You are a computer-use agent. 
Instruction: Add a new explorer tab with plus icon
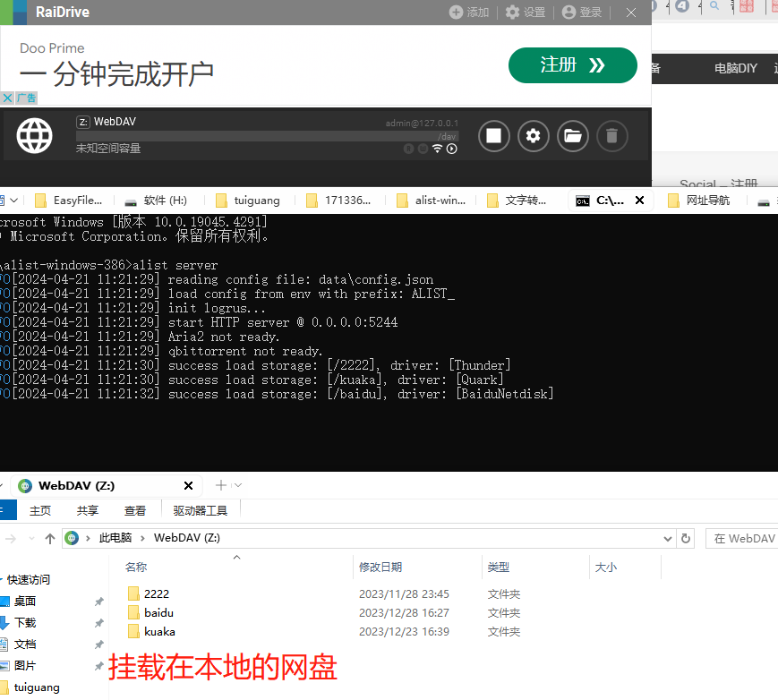pos(221,485)
